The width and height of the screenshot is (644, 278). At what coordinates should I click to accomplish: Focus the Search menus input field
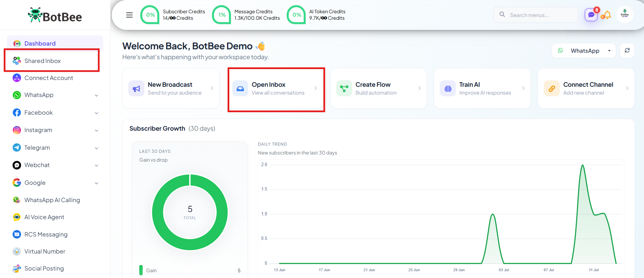click(536, 15)
